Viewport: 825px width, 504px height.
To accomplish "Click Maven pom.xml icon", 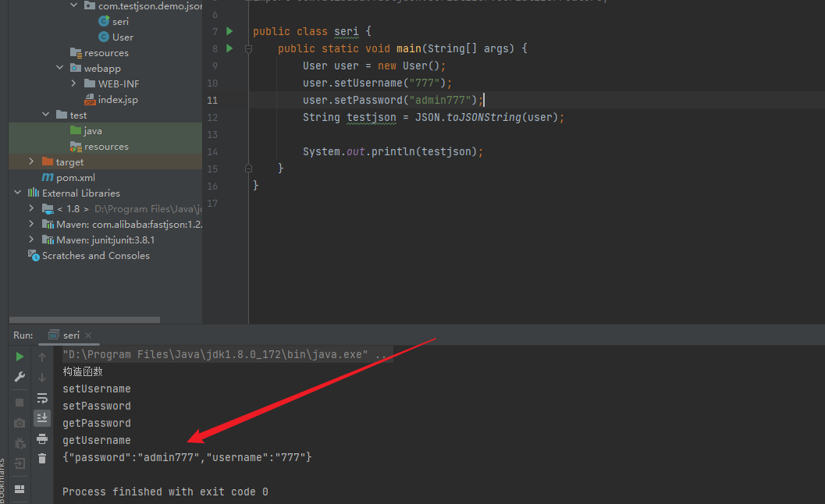I will click(48, 177).
